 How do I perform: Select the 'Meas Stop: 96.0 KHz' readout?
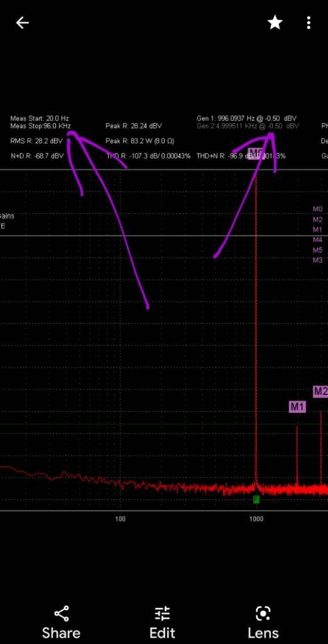40,126
